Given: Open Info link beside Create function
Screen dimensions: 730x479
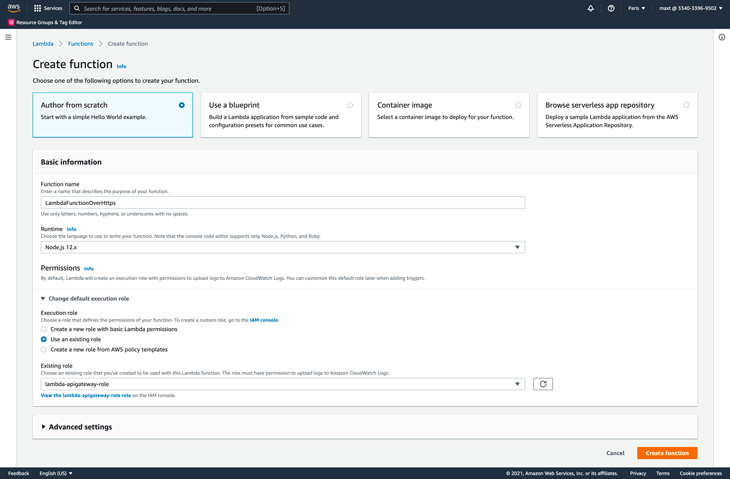Looking at the screenshot, I should 121,67.
